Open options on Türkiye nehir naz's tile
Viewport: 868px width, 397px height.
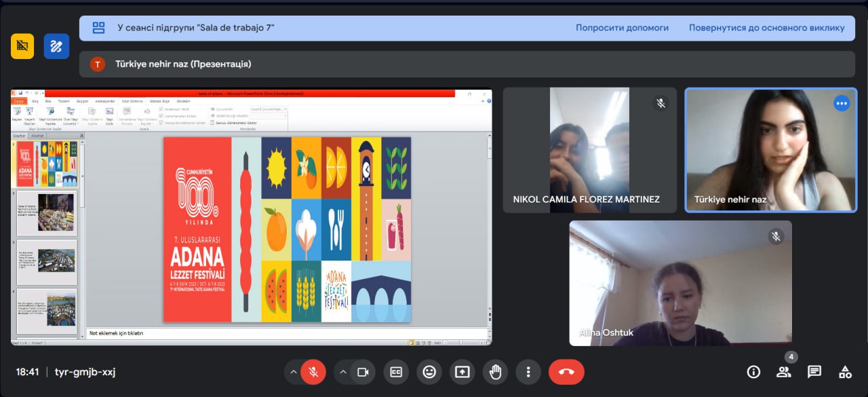pos(842,104)
